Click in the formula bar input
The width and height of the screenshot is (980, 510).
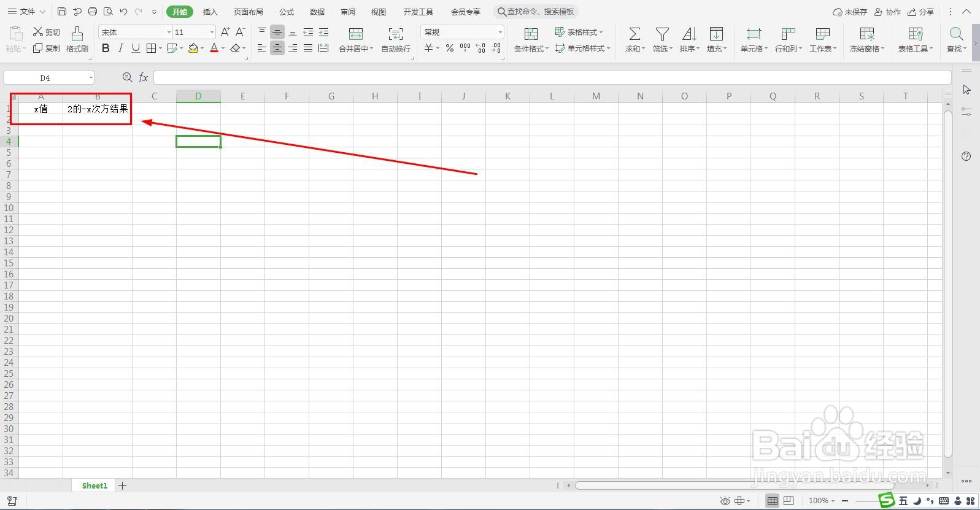click(552, 77)
